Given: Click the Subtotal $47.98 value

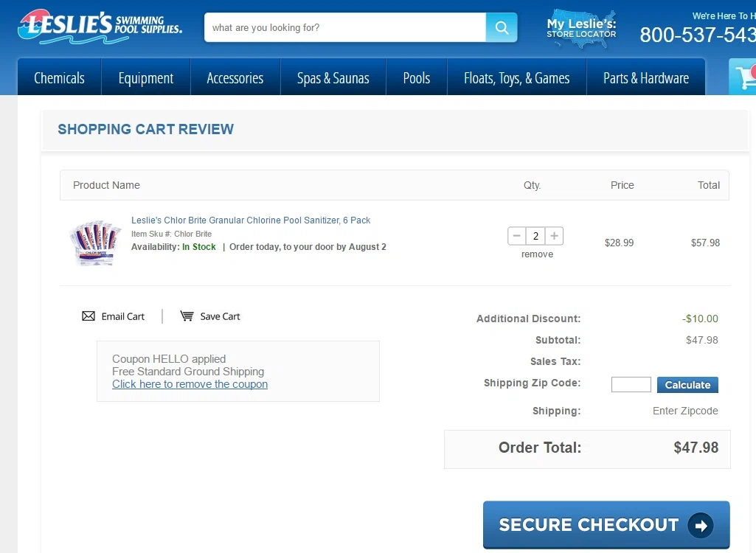Looking at the screenshot, I should (x=702, y=340).
